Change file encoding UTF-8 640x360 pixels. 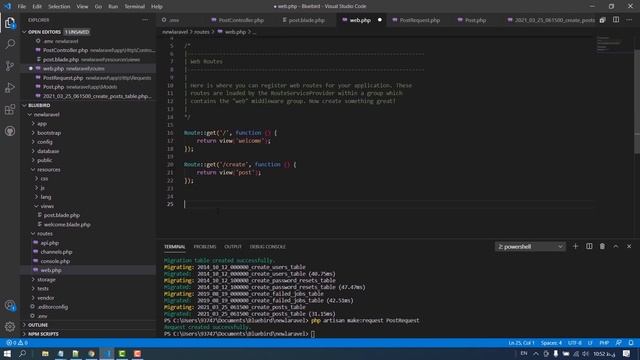pyautogui.click(x=575, y=343)
